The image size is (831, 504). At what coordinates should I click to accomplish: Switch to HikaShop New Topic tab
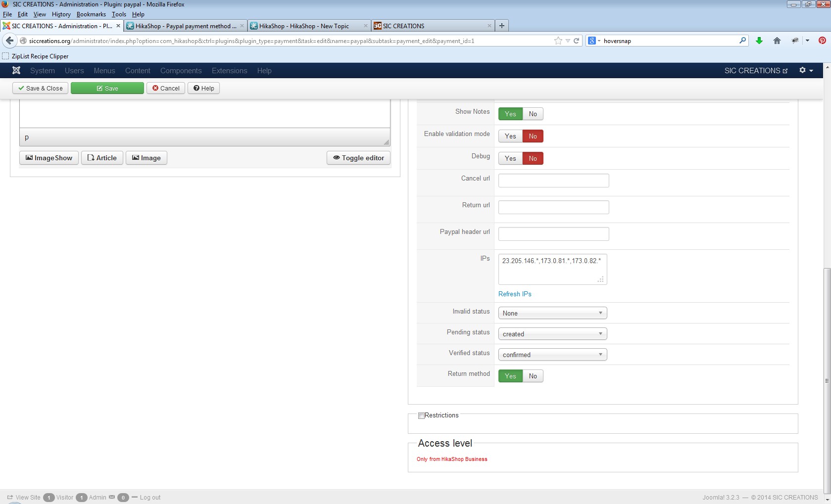tap(309, 26)
